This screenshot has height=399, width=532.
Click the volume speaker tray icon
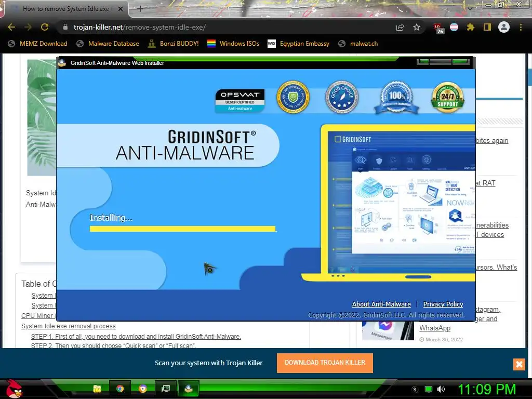pos(441,389)
